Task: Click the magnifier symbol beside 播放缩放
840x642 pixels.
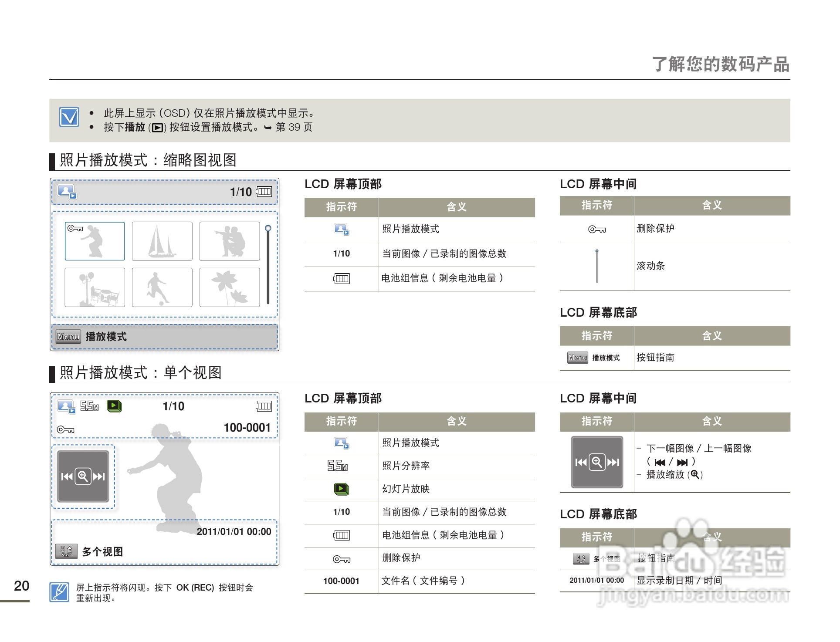Action: click(695, 475)
